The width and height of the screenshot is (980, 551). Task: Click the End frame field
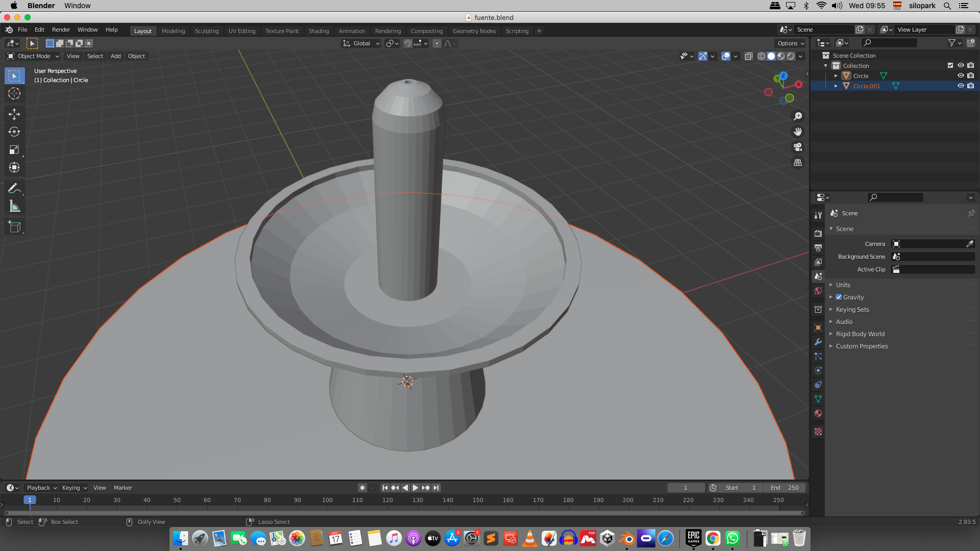point(785,488)
